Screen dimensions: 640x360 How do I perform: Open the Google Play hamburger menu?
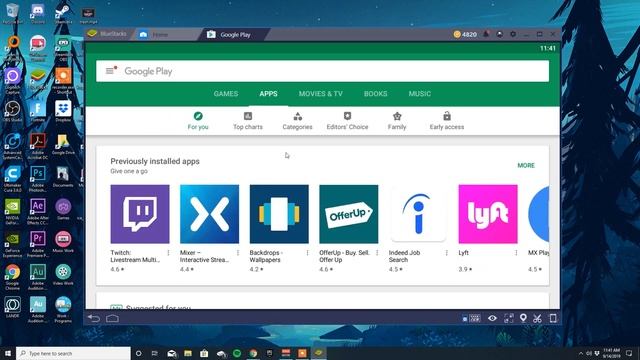110,71
